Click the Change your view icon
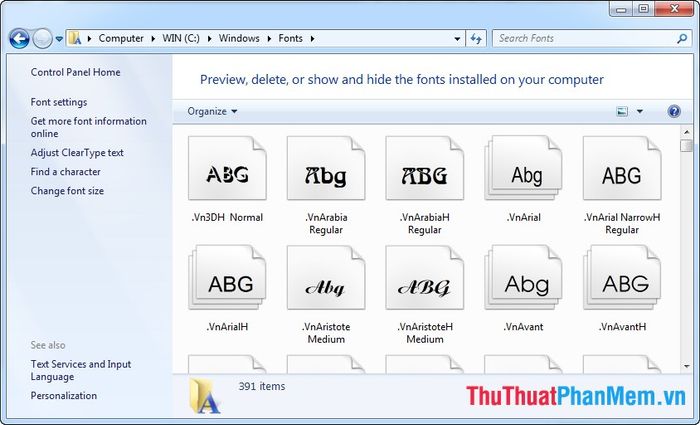The height and width of the screenshot is (425, 700). click(x=622, y=112)
